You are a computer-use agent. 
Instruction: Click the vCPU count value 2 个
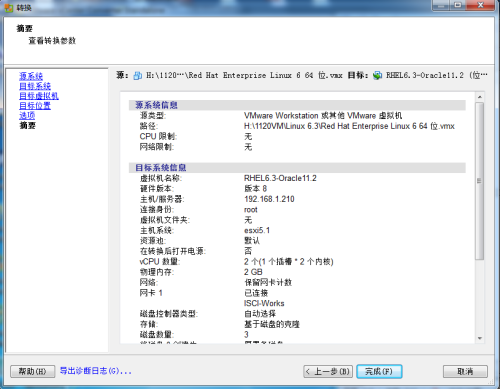click(x=289, y=262)
